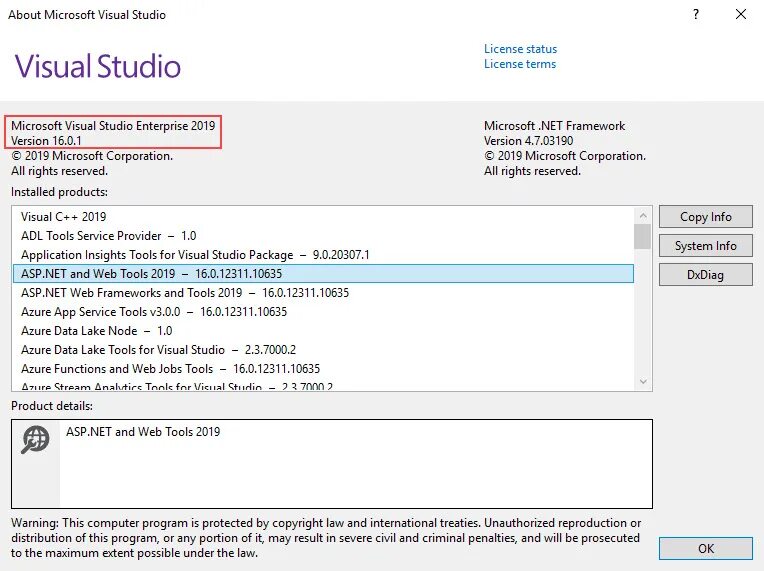
Task: Click Microsoft Visual Studio Enterprise 2019 text
Action: 113,126
